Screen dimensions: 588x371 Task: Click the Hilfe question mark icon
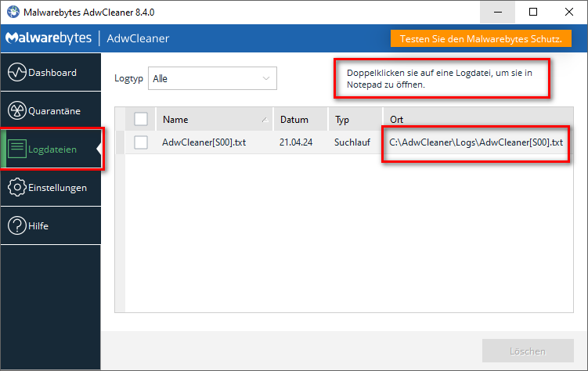tap(17, 225)
